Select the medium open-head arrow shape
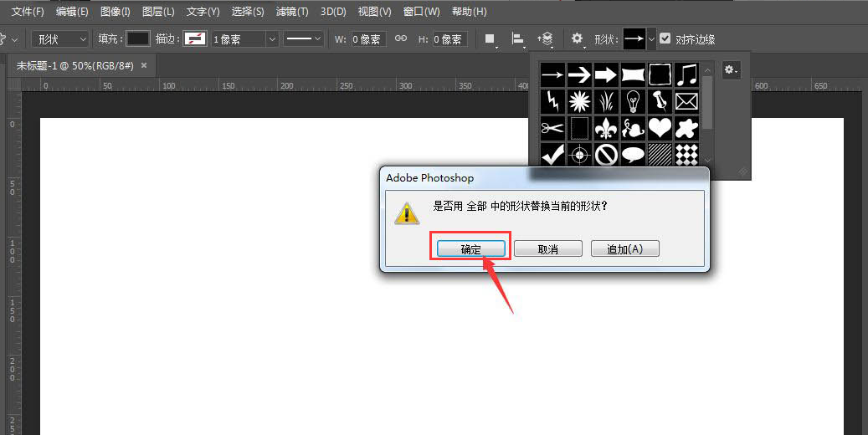Viewport: 868px width, 435px height. 579,74
